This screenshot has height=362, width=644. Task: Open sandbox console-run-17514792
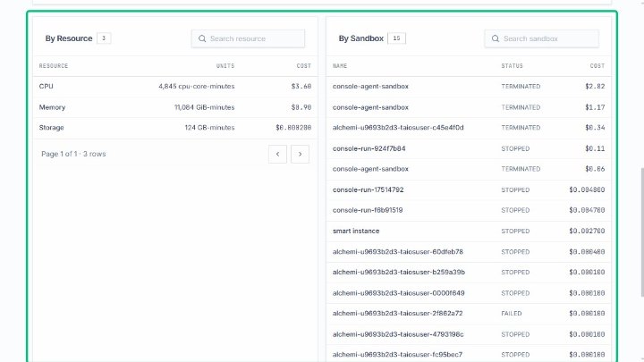(x=368, y=189)
